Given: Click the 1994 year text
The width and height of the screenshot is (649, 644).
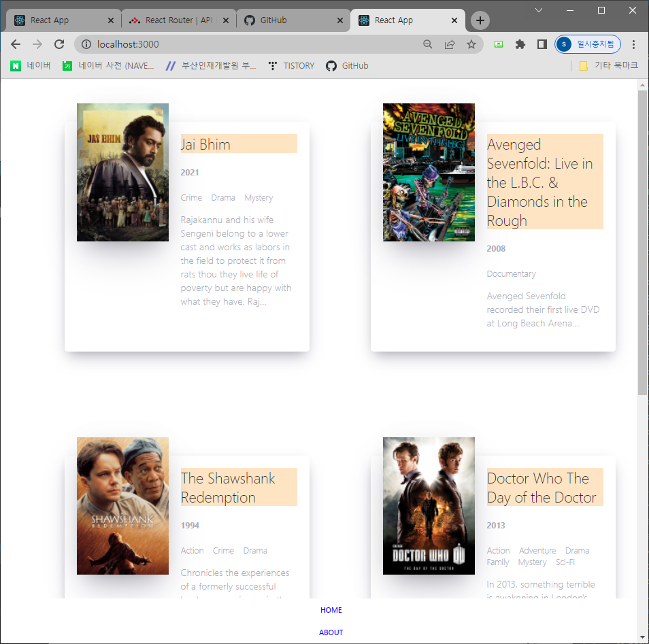Looking at the screenshot, I should [190, 526].
